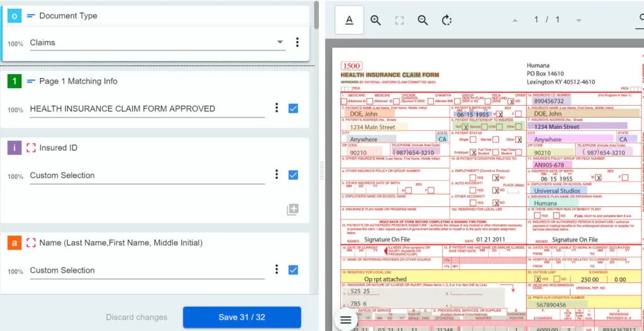644x331 pixels.
Task: Click the purple 'i' Insured ID badge
Action: click(x=14, y=148)
